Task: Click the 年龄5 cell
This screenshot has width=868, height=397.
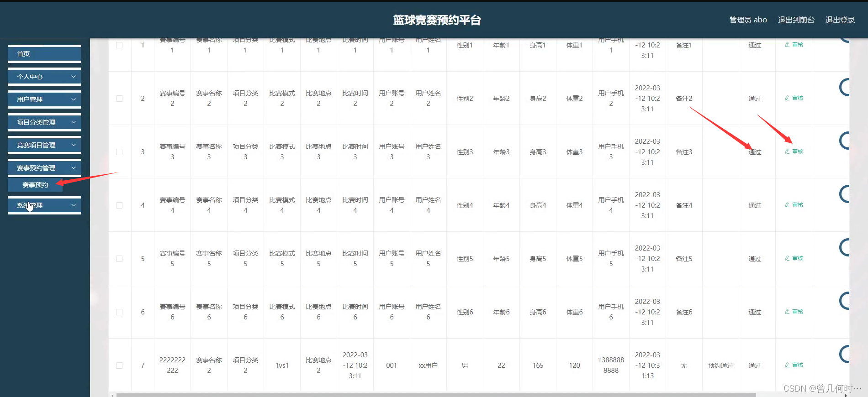Action: pyautogui.click(x=501, y=259)
